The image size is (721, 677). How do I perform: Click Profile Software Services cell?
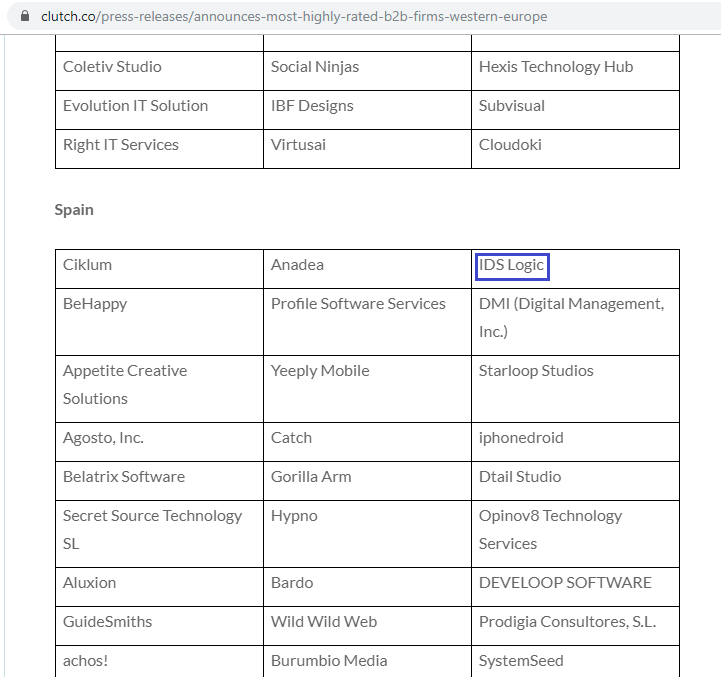367,322
